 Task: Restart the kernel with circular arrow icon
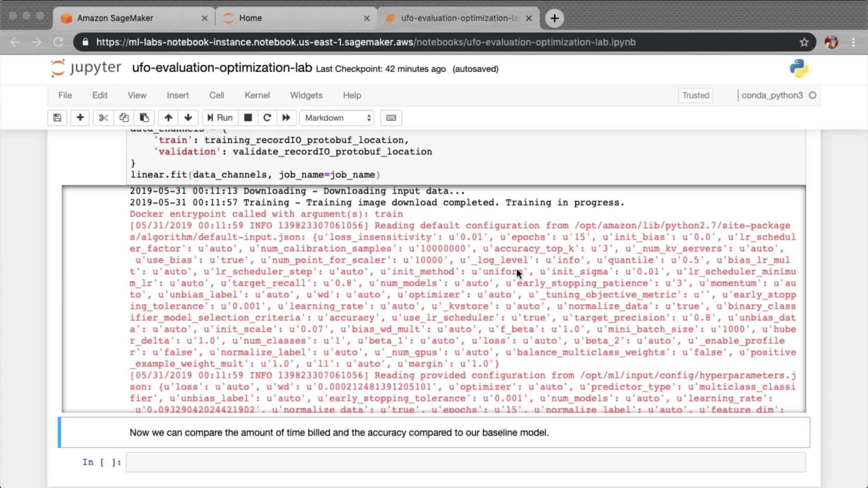pyautogui.click(x=267, y=118)
